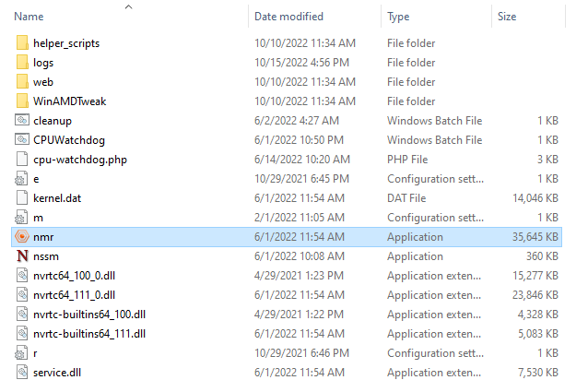Click the cpu-watchdog.php file icon

point(22,160)
